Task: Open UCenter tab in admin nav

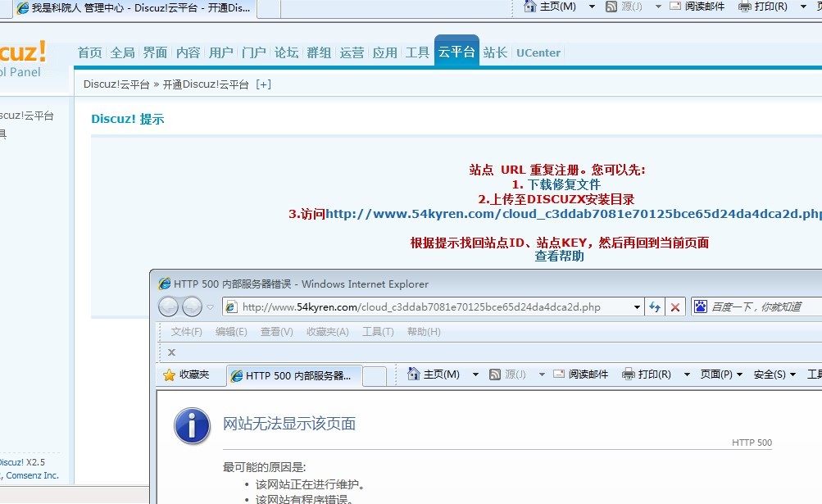Action: [538, 52]
